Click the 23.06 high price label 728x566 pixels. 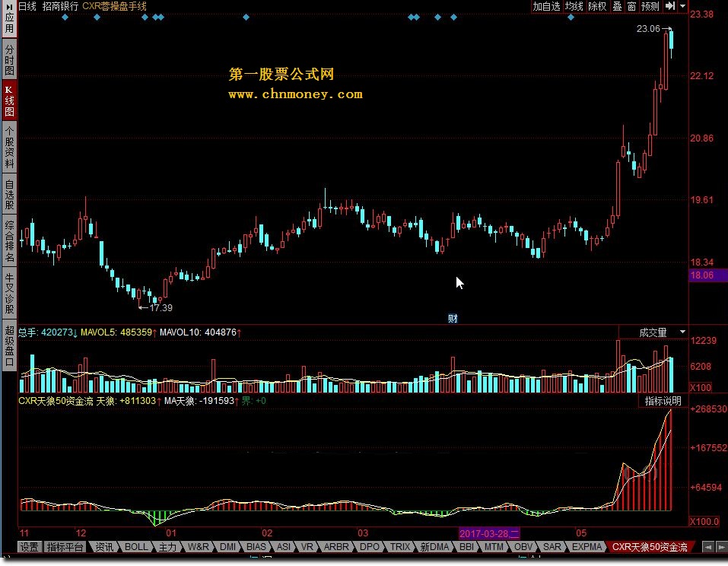pyautogui.click(x=648, y=29)
